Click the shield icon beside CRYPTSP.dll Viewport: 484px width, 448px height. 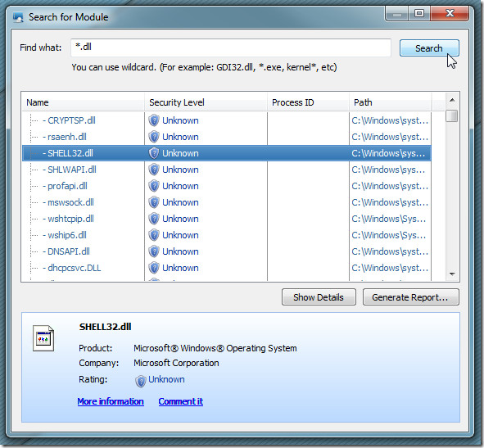click(x=154, y=120)
